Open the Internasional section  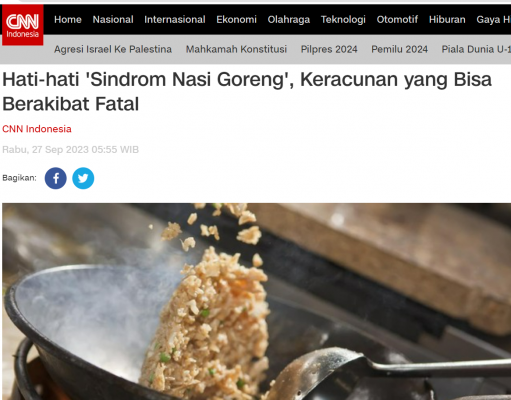175,19
